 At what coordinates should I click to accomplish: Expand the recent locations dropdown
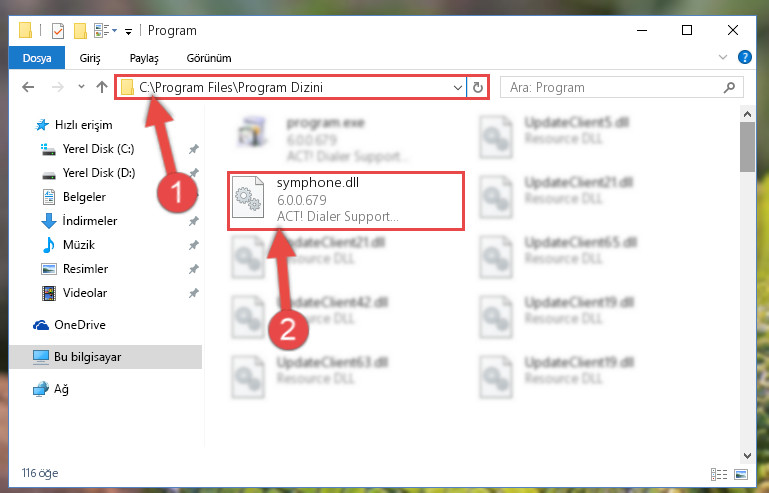(81, 87)
